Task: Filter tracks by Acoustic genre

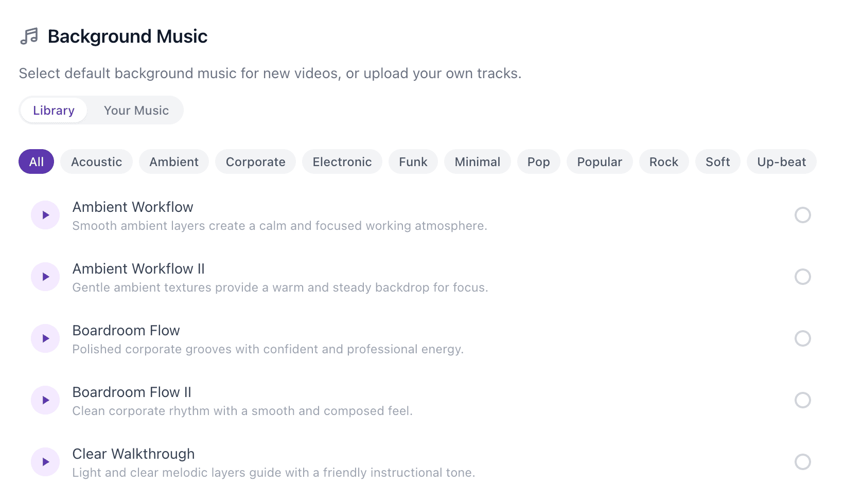Action: (96, 161)
